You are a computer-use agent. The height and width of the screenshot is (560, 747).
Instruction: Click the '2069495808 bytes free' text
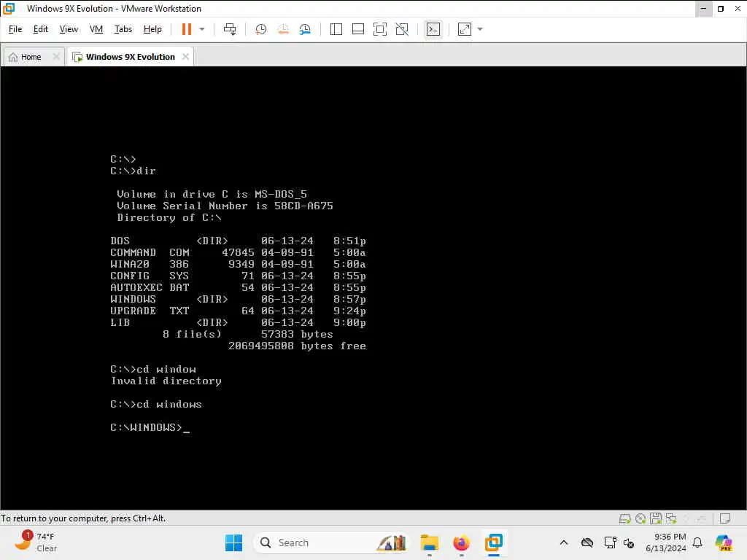point(298,346)
